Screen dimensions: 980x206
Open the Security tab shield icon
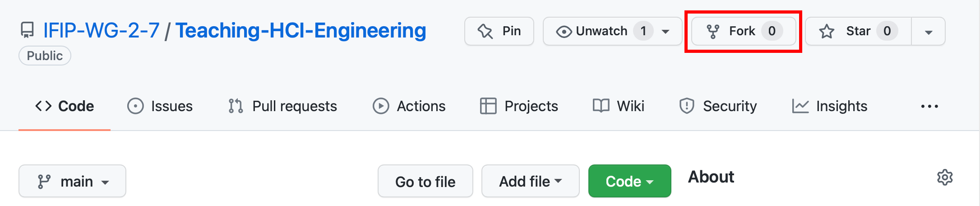pos(687,106)
